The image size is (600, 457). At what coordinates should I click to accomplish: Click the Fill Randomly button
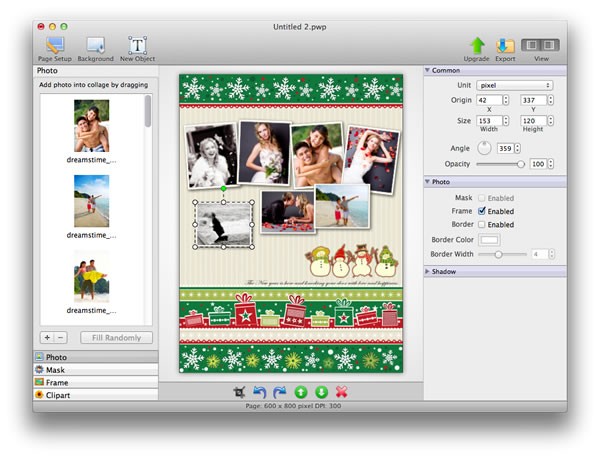[x=116, y=338]
